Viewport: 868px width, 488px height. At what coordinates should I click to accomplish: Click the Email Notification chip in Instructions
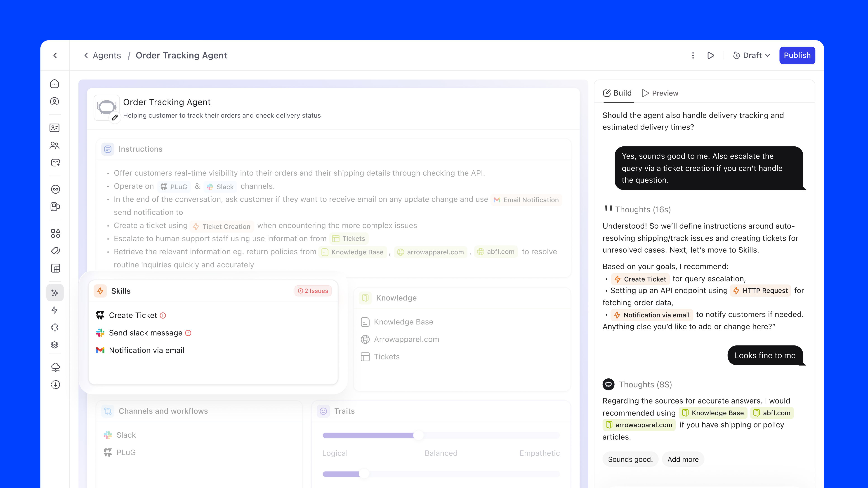tap(526, 200)
